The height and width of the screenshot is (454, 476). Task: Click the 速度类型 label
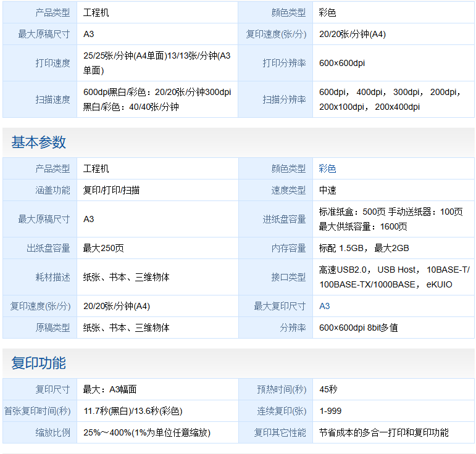click(x=288, y=190)
